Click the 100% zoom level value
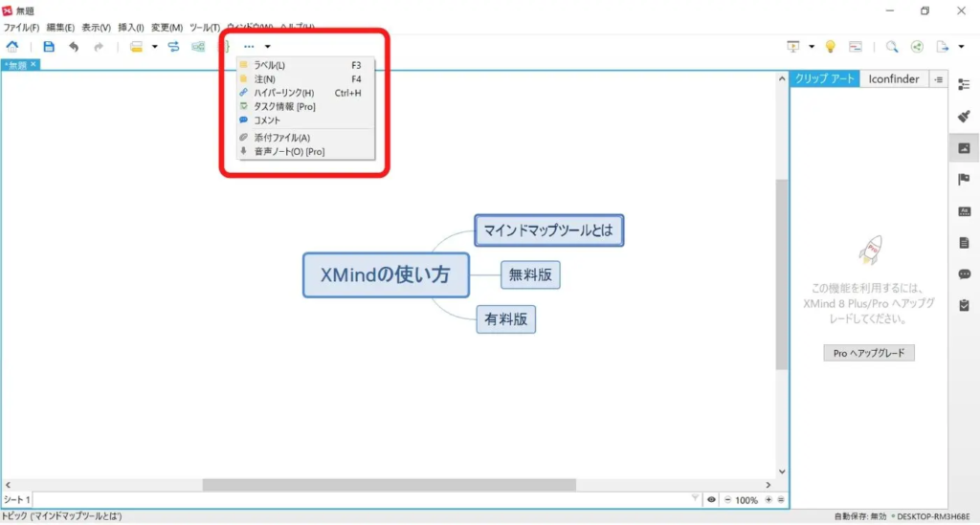The height and width of the screenshot is (525, 980). click(x=746, y=500)
